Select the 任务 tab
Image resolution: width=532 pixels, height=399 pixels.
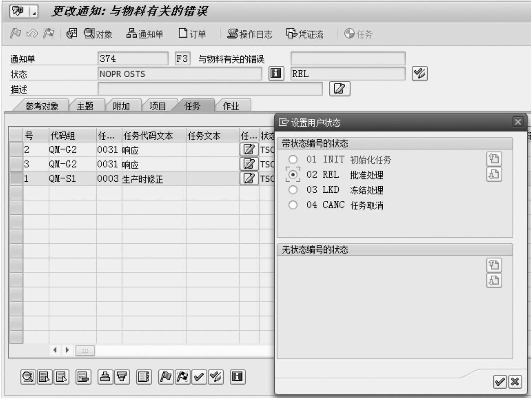click(193, 106)
